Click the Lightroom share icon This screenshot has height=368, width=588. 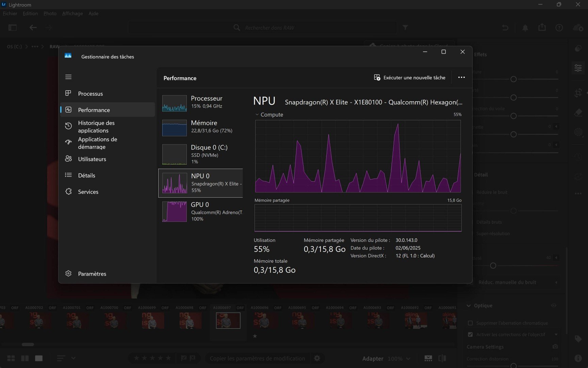click(542, 27)
